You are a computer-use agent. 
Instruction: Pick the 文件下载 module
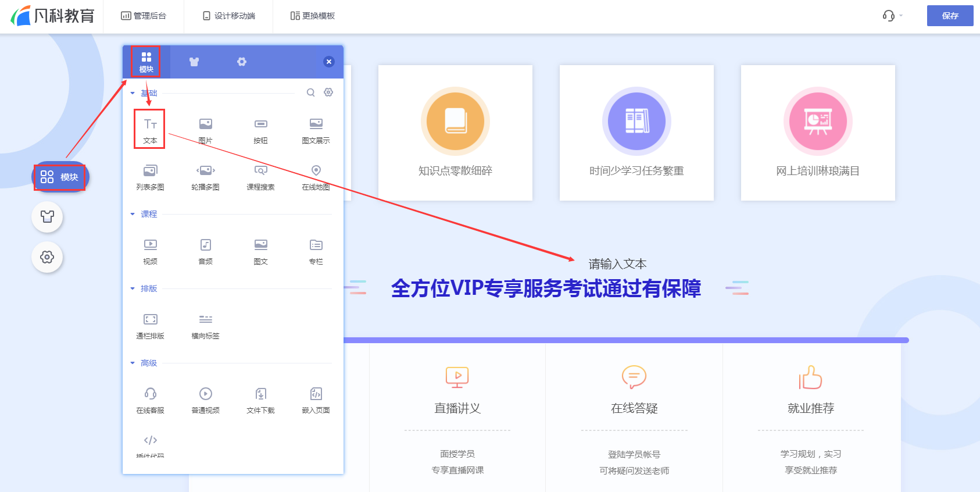[x=260, y=400]
